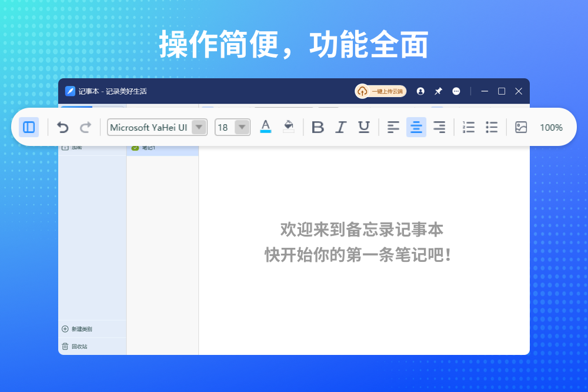The height and width of the screenshot is (392, 588).
Task: Click the Redo arrow
Action: pyautogui.click(x=85, y=127)
